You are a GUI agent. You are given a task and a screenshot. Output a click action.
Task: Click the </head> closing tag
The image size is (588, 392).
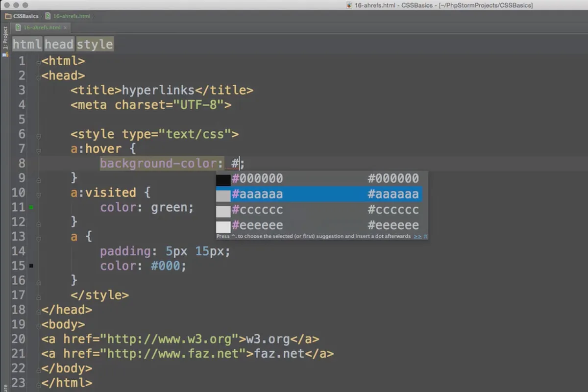tap(67, 310)
